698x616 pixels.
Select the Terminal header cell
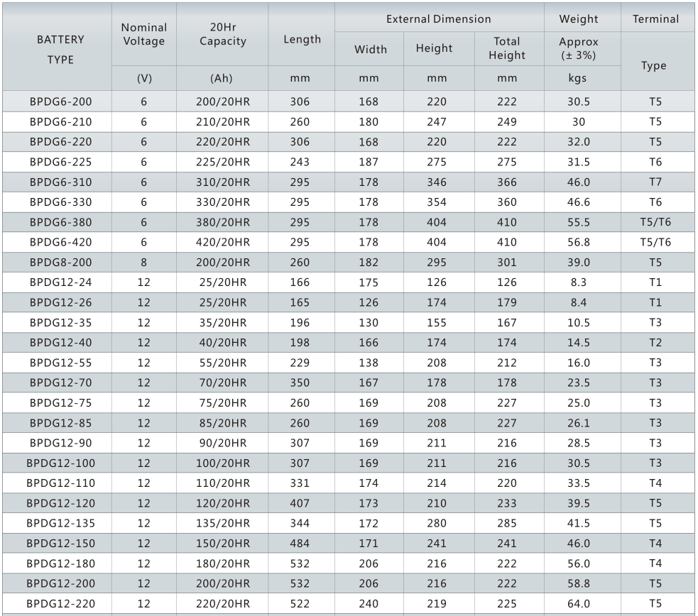(x=655, y=19)
